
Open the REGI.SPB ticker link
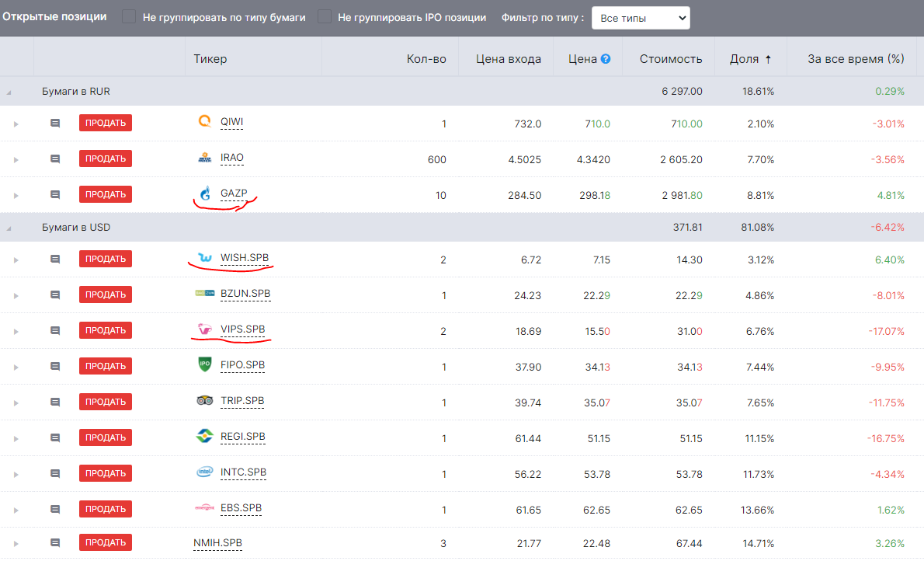[x=243, y=437]
